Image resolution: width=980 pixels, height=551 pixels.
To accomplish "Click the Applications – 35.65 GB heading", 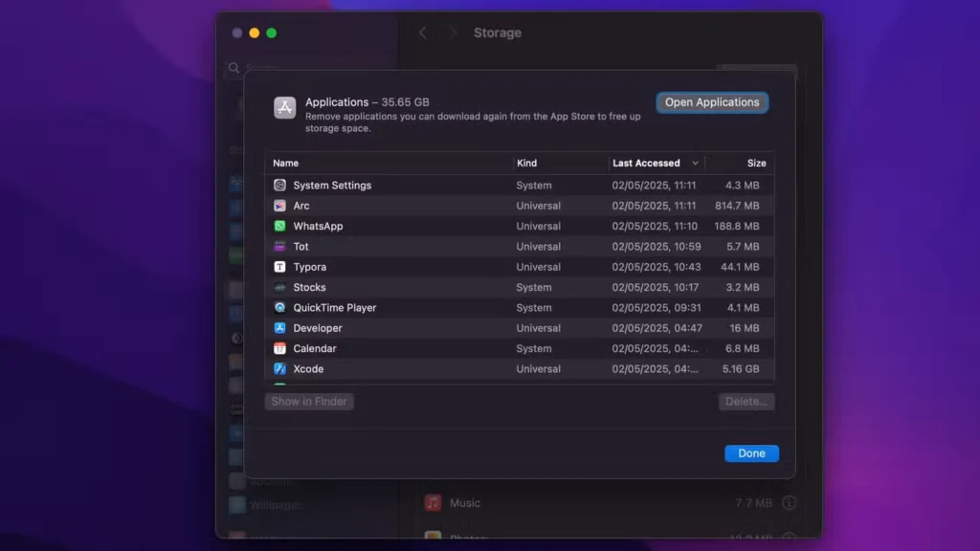I will [x=367, y=101].
